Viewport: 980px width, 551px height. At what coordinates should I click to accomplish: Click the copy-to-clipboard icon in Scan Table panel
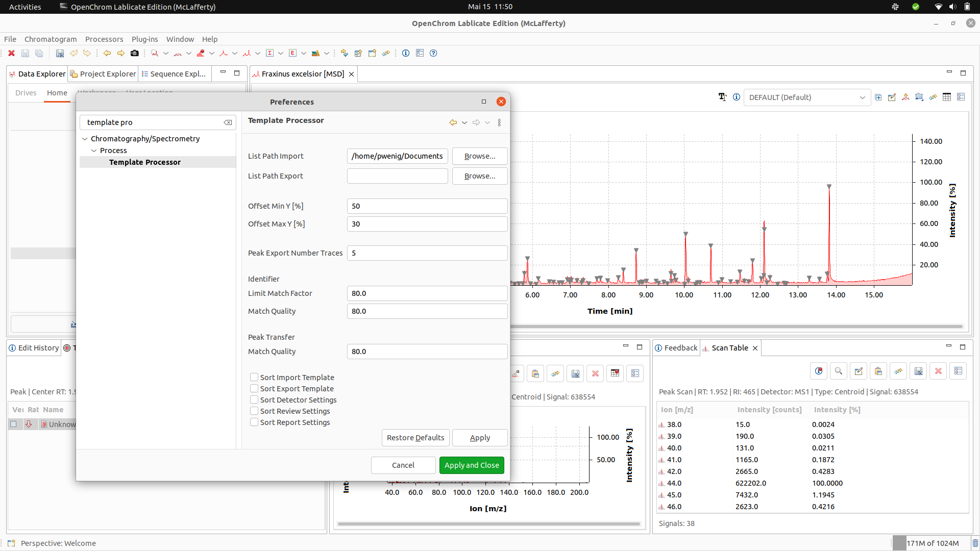point(878,371)
